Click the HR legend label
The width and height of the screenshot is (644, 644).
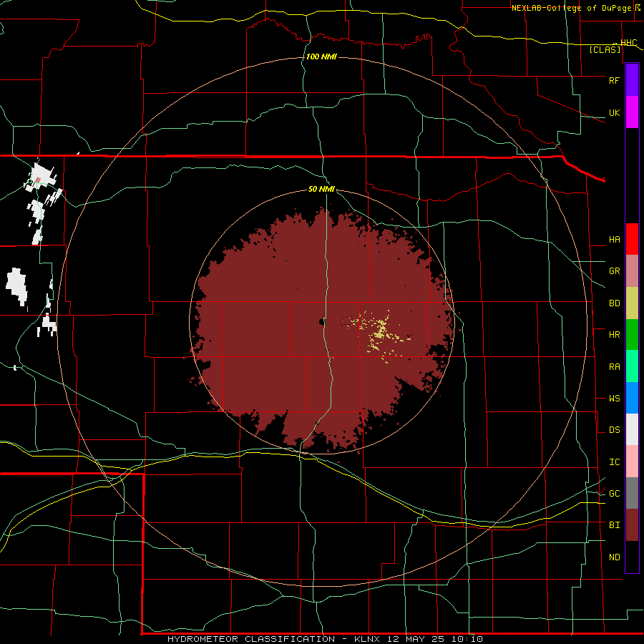point(614,335)
